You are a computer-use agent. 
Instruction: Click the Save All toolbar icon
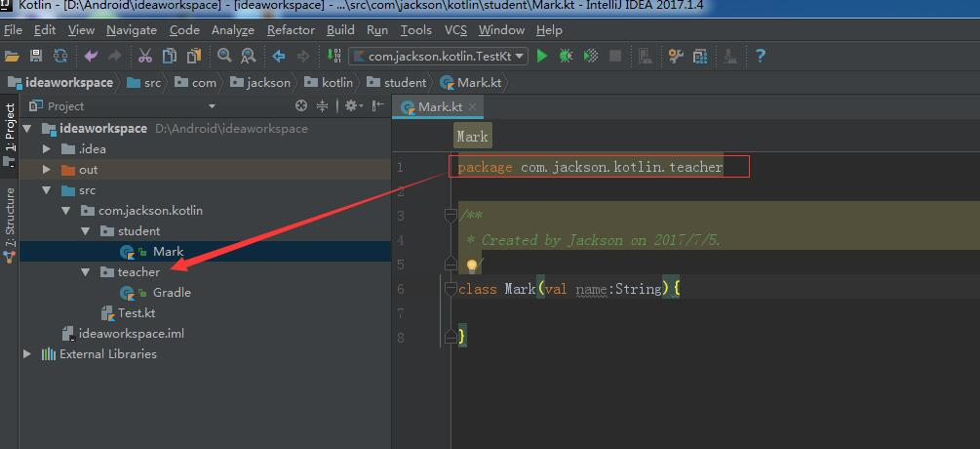36,57
